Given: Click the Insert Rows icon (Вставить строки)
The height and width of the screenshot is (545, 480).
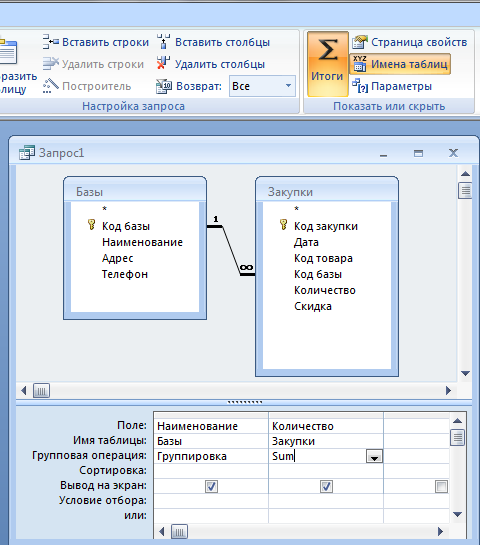Looking at the screenshot, I should click(51, 42).
